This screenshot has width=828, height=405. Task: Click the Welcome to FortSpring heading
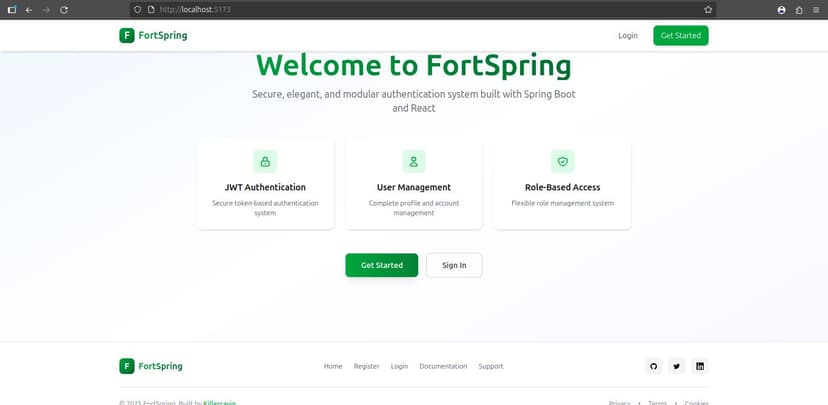point(413,65)
